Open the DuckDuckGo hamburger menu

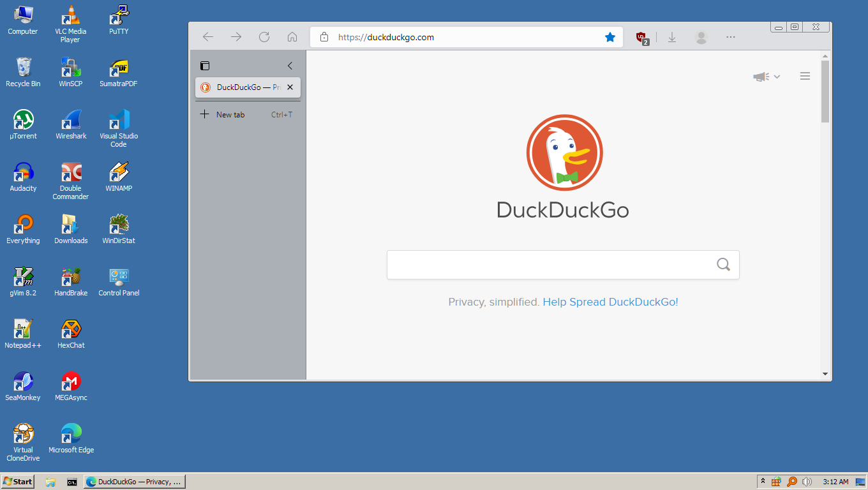click(805, 77)
